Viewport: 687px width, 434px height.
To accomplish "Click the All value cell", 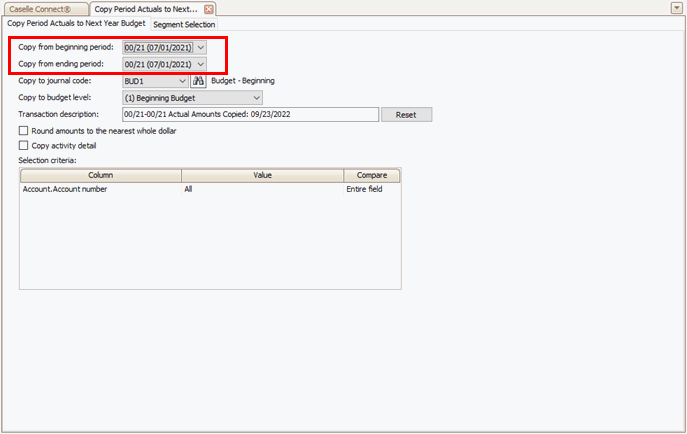I will [x=188, y=189].
